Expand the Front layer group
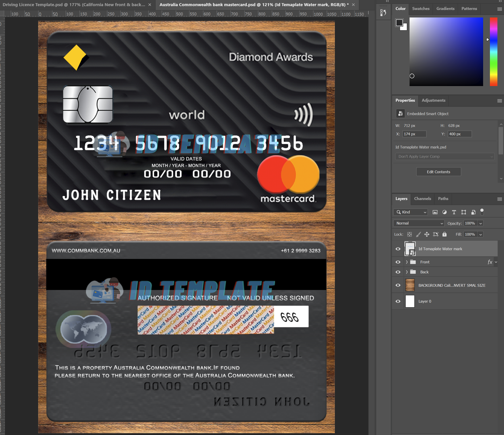This screenshot has width=504, height=435. coord(407,262)
